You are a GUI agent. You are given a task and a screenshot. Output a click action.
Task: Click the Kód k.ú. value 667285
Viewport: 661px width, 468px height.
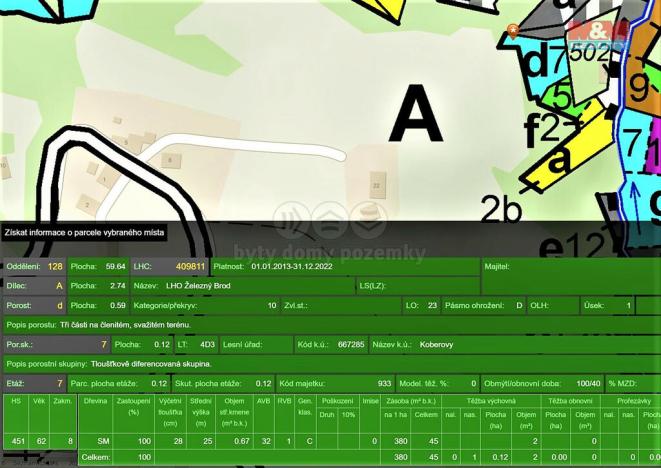[x=351, y=344]
